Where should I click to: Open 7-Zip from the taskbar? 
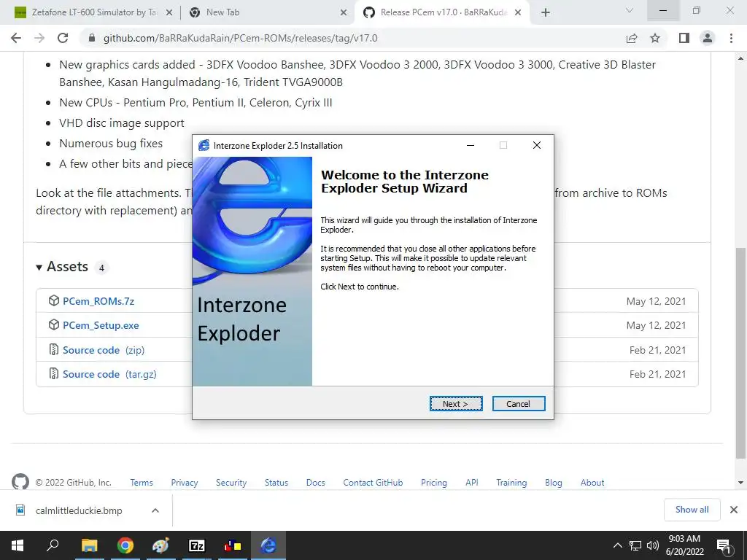pyautogui.click(x=196, y=545)
